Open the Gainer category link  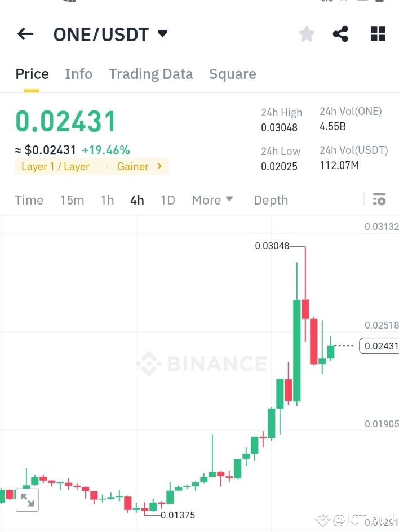pyautogui.click(x=134, y=166)
